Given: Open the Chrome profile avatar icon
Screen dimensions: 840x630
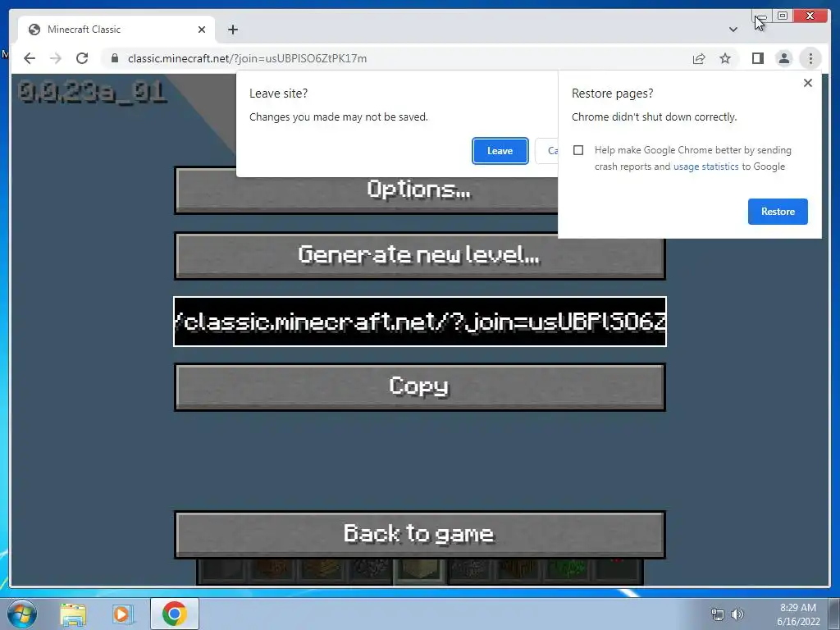Looking at the screenshot, I should coord(784,58).
